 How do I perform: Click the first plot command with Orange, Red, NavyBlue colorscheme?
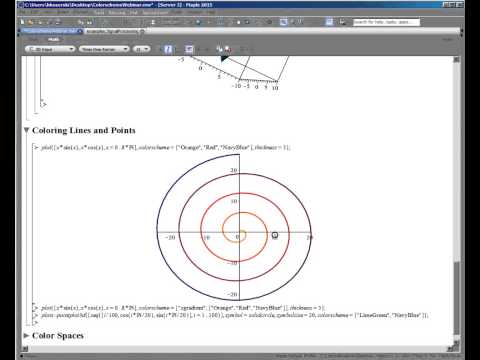coord(166,147)
